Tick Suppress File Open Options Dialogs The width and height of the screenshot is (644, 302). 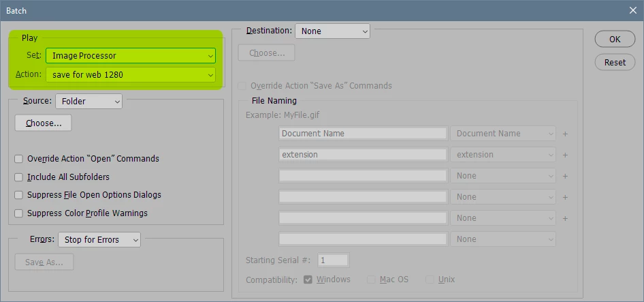click(18, 195)
